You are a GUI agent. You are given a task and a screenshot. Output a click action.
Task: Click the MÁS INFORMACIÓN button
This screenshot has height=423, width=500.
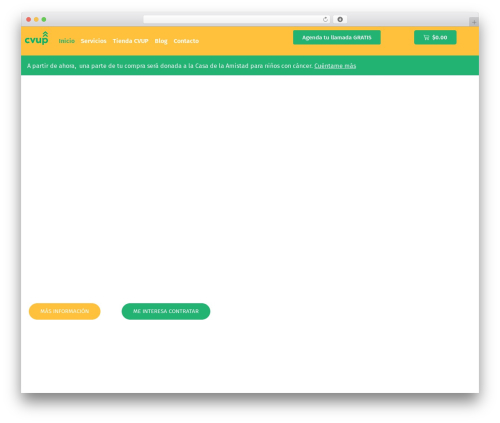click(x=65, y=311)
